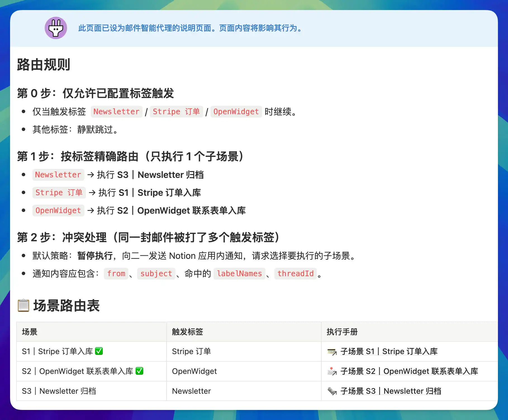The height and width of the screenshot is (420, 508).
Task: Click the subject inline code tag
Action: coord(156,274)
